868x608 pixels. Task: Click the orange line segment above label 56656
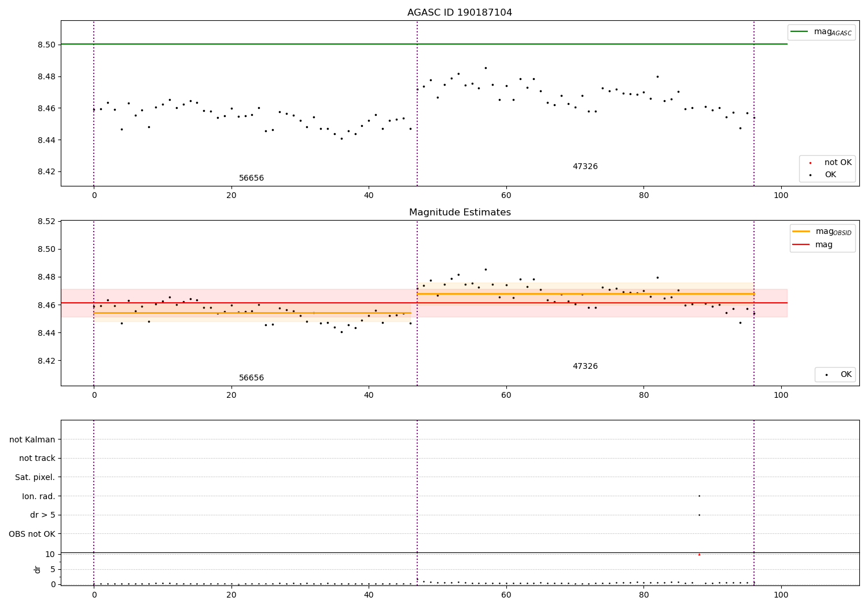click(252, 313)
